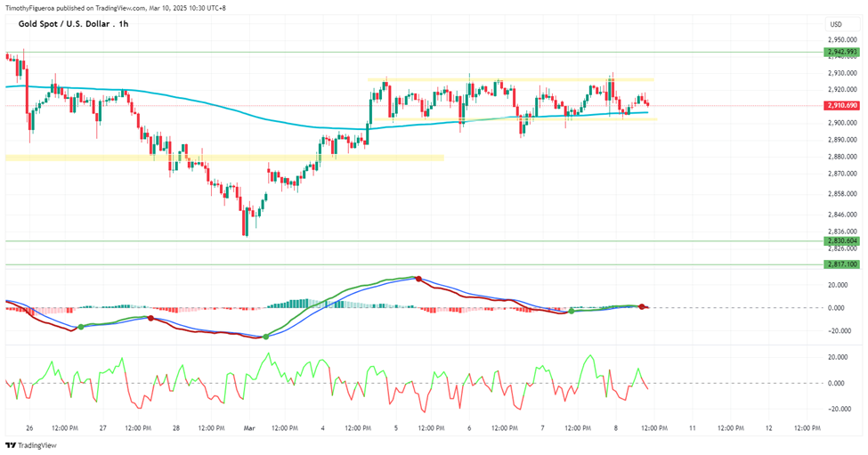This screenshot has height=455, width=868.
Task: Click the 2,900.000 price axis value
Action: pyautogui.click(x=842, y=123)
